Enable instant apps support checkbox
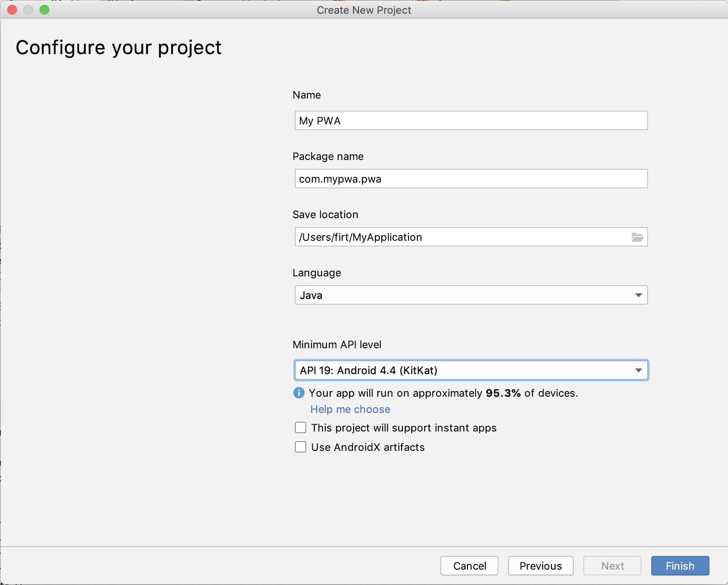The height and width of the screenshot is (585, 728). [x=301, y=427]
